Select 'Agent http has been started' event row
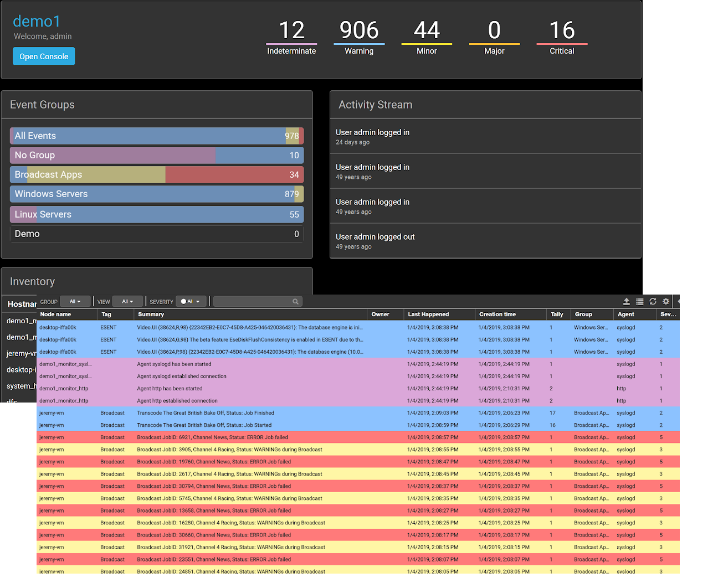This screenshot has width=718, height=588. coord(358,388)
